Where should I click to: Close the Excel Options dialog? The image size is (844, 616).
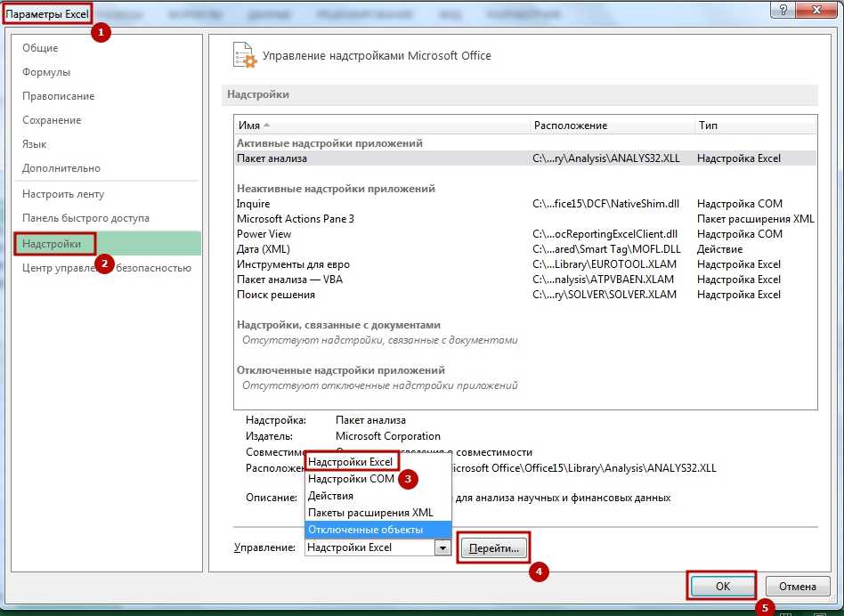[x=818, y=9]
